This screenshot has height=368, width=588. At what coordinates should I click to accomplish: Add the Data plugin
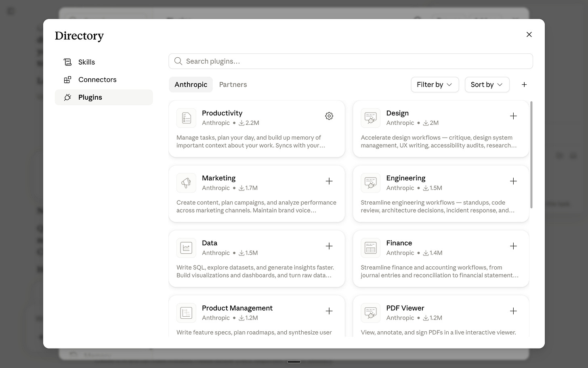[329, 246]
